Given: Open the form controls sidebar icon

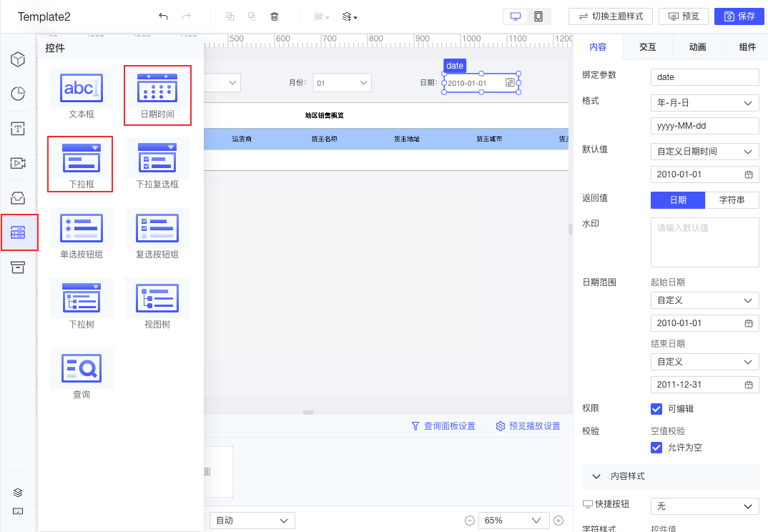Looking at the screenshot, I should click(18, 232).
